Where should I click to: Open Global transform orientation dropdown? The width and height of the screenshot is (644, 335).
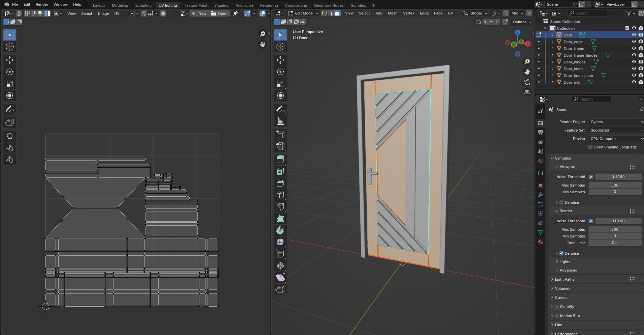click(476, 13)
